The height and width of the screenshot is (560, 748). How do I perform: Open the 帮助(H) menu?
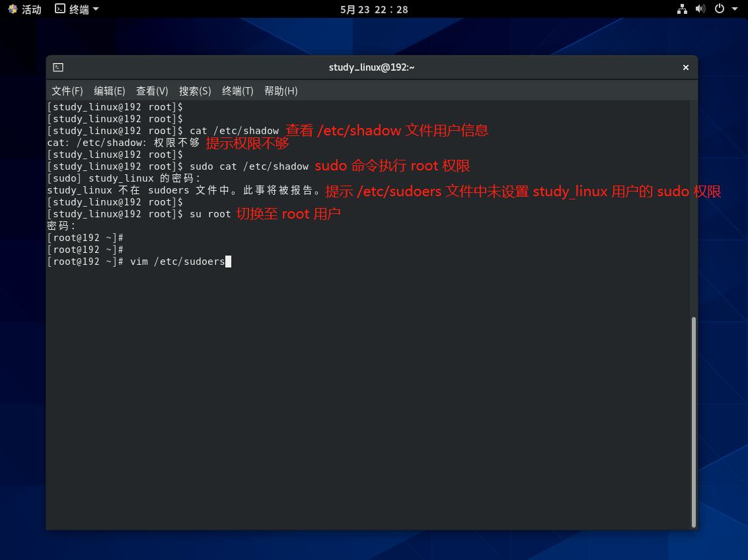pyautogui.click(x=281, y=91)
